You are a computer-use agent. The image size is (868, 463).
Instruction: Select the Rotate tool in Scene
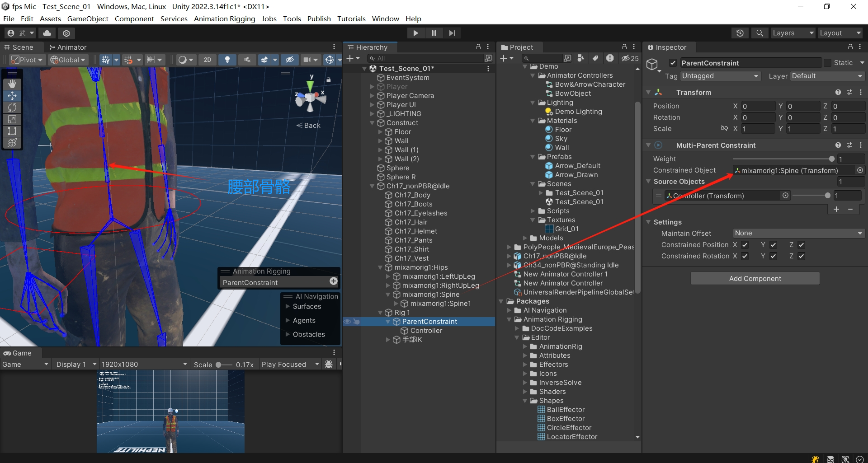(12, 108)
